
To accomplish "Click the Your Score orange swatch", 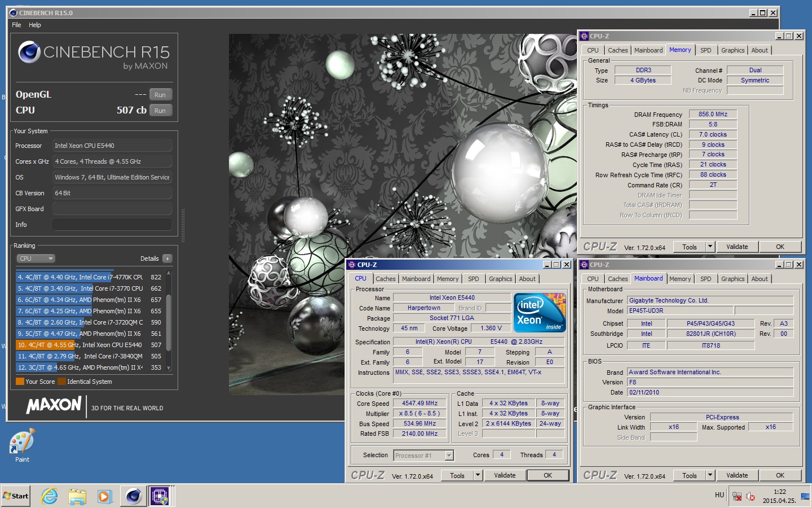I will point(20,382).
